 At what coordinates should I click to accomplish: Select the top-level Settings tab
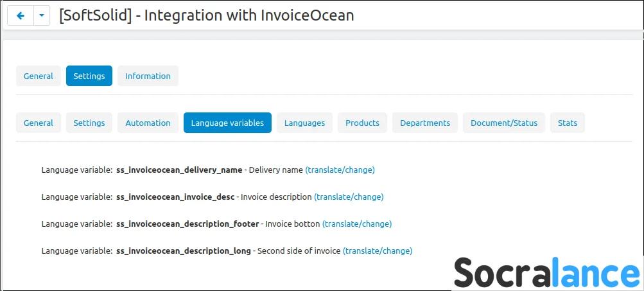coord(89,76)
